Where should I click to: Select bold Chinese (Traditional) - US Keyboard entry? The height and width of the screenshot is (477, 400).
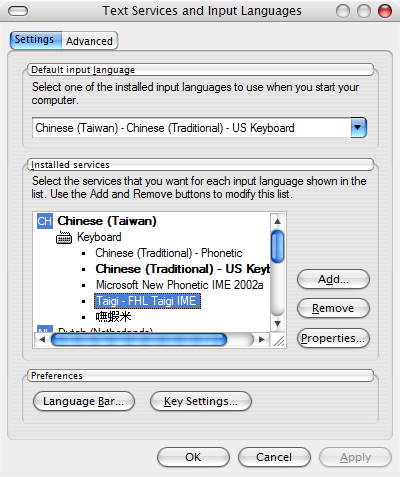183,269
